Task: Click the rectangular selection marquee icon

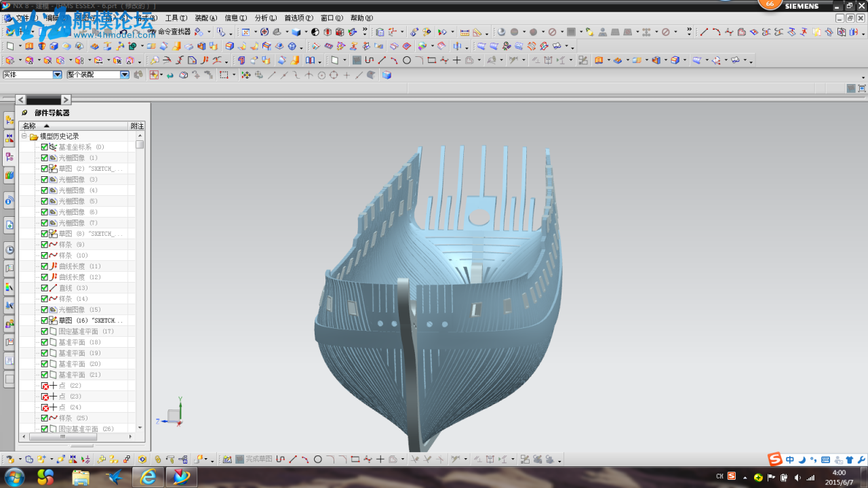Action: coord(224,75)
